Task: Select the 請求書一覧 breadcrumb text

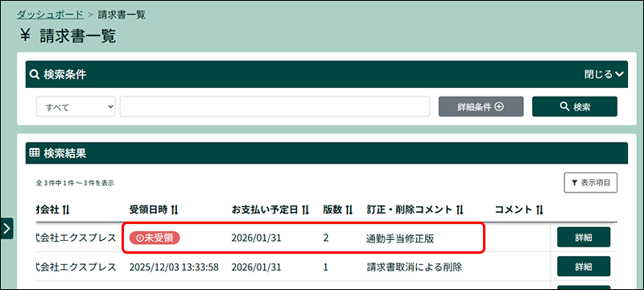Action: [x=122, y=15]
